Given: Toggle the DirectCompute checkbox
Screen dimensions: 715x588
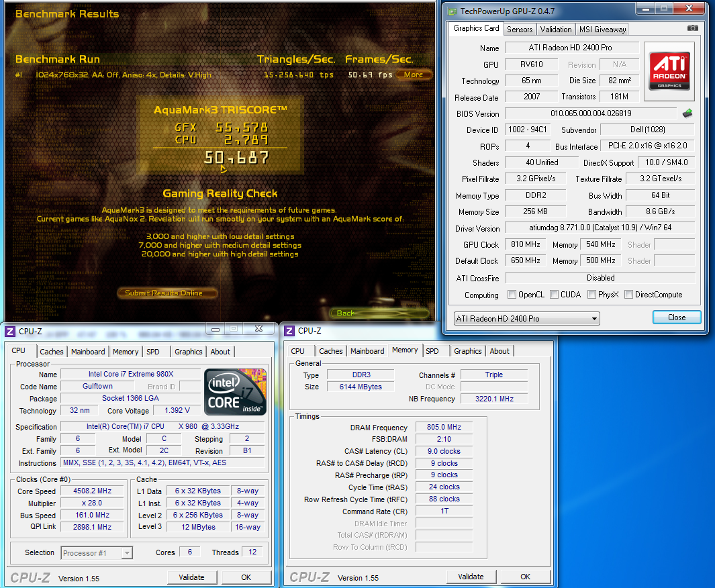Looking at the screenshot, I should tap(628, 295).
